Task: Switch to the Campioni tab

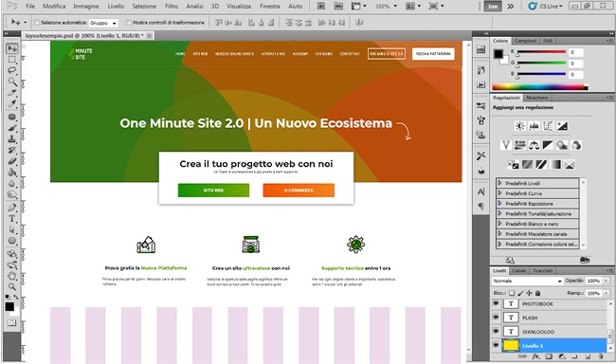Action: (x=525, y=41)
